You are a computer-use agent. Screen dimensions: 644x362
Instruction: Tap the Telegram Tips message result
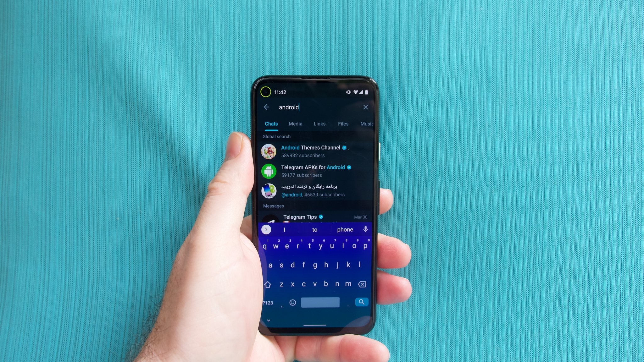click(316, 217)
